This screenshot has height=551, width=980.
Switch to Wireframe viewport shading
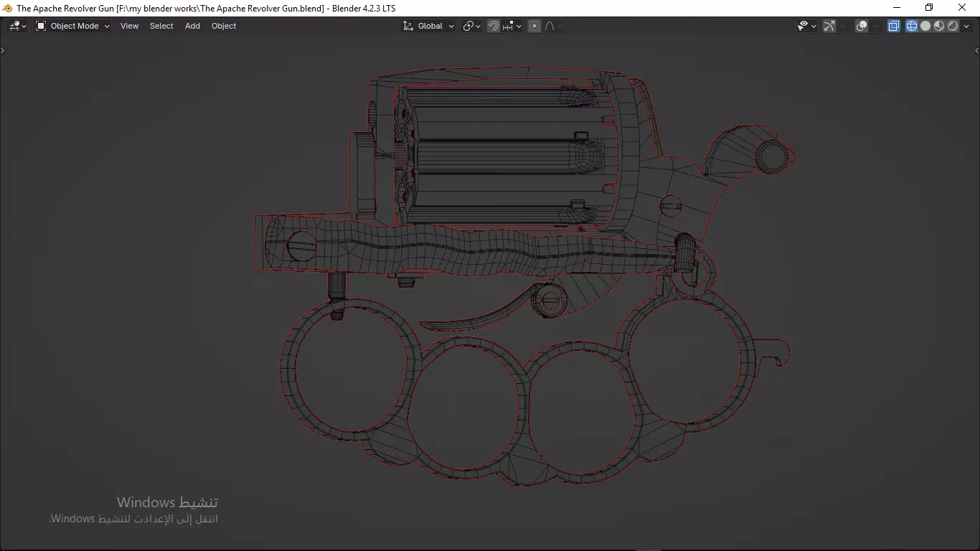point(912,26)
